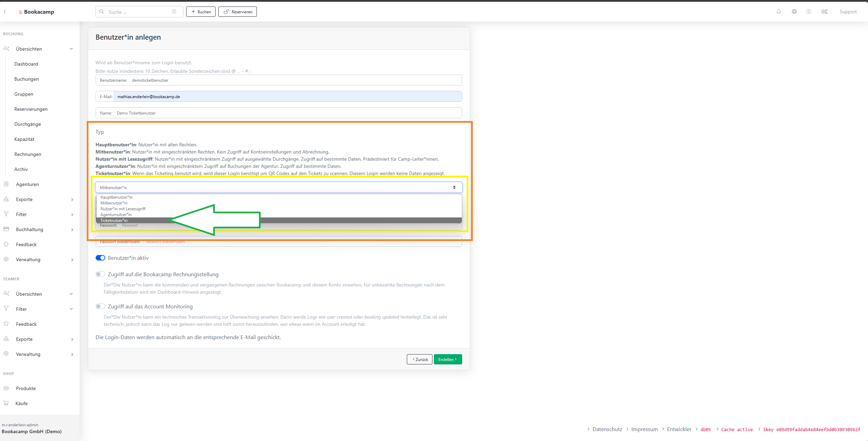The height and width of the screenshot is (441, 868).
Task: Open Kapazität in the sidebar
Action: (x=24, y=139)
